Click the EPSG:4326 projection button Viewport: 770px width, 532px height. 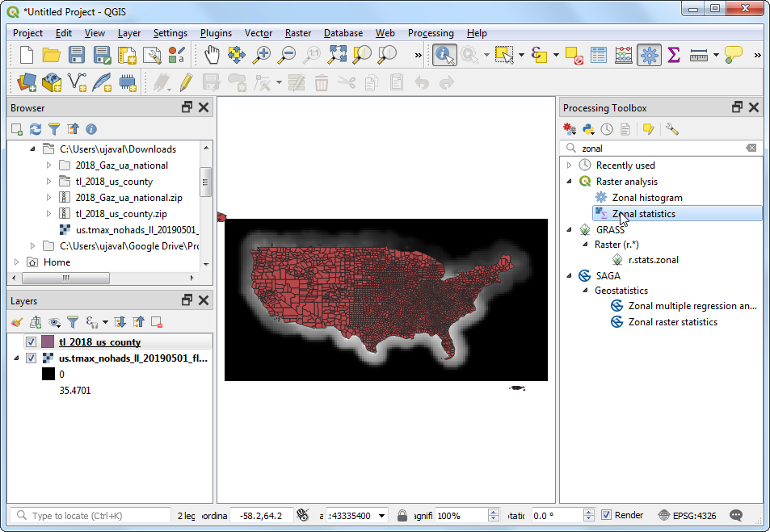pyautogui.click(x=687, y=515)
